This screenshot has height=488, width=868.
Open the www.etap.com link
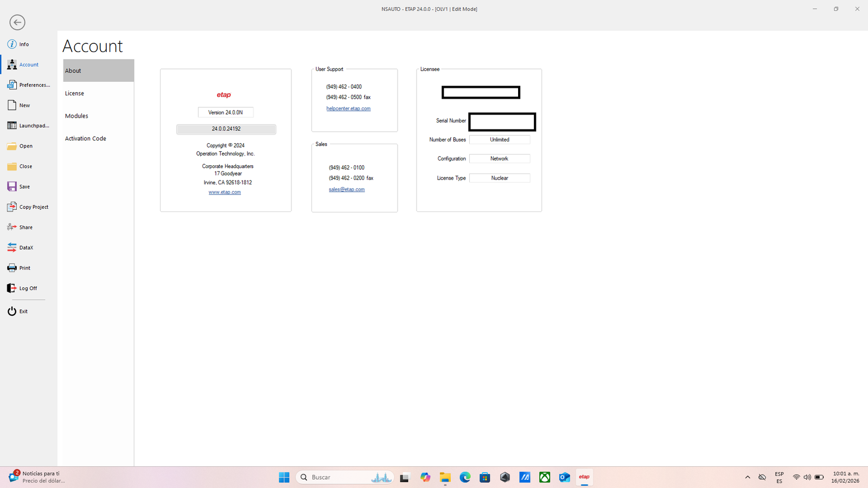[225, 192]
